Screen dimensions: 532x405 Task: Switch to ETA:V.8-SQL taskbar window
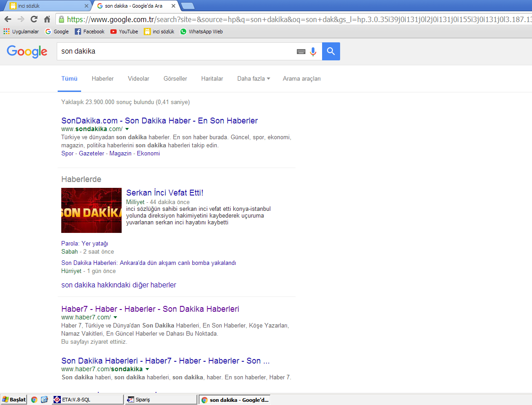(x=87, y=400)
